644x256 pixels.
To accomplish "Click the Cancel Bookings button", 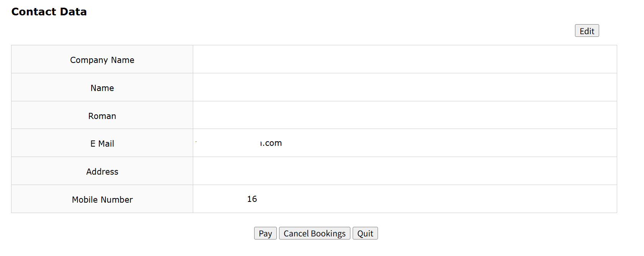I will [314, 233].
